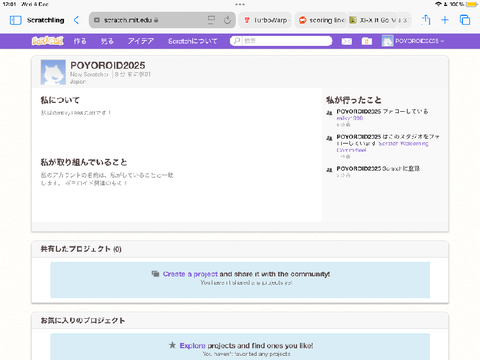Click the Scratch logo
480x360 pixels.
pyautogui.click(x=47, y=41)
